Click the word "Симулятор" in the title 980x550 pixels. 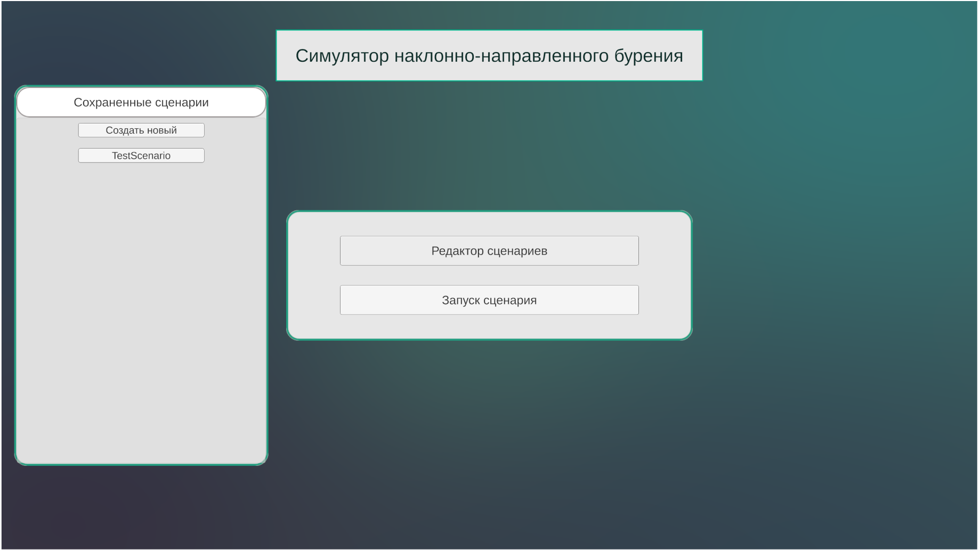coord(342,56)
